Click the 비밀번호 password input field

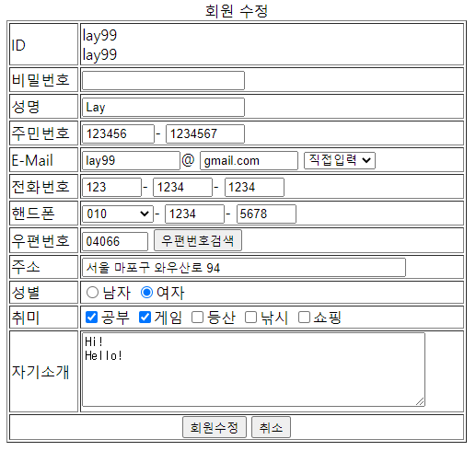[163, 81]
